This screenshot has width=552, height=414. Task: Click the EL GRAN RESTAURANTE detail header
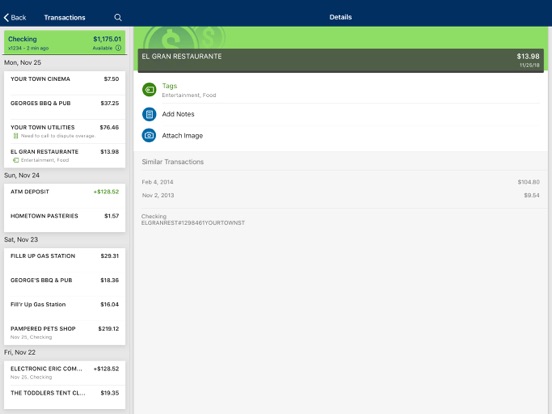click(340, 61)
